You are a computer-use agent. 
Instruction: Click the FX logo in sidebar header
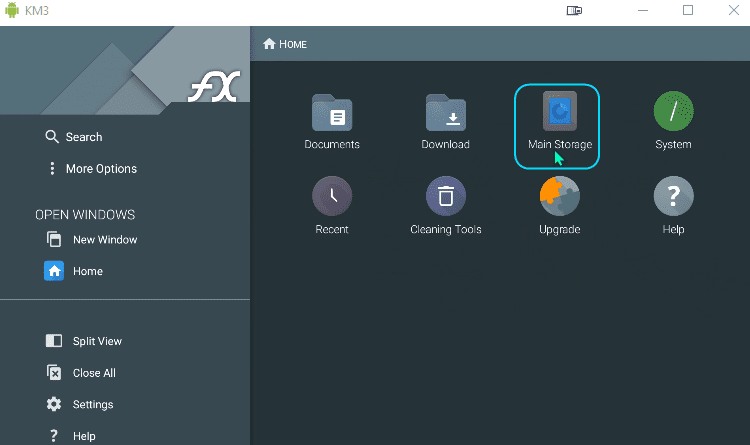tap(214, 87)
